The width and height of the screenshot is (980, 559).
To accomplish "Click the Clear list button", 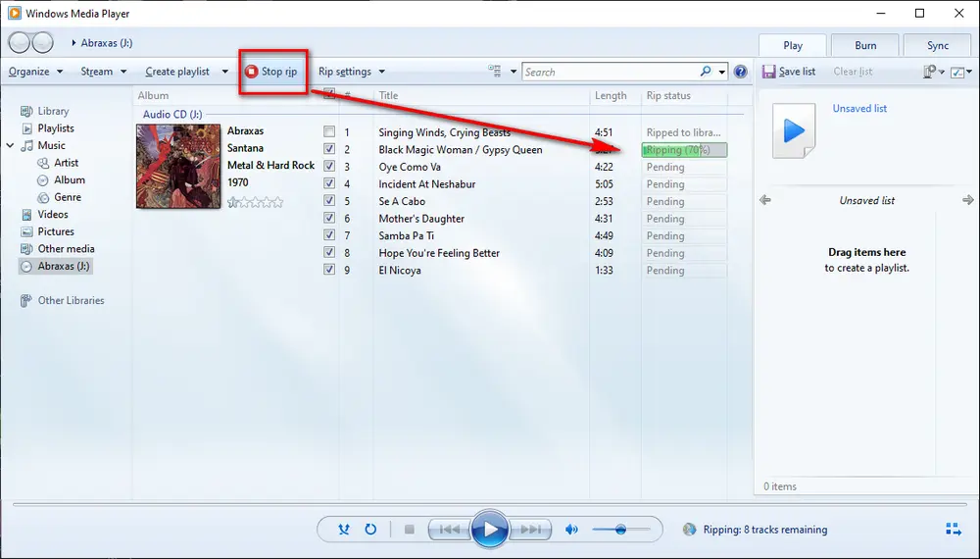I will pos(853,72).
